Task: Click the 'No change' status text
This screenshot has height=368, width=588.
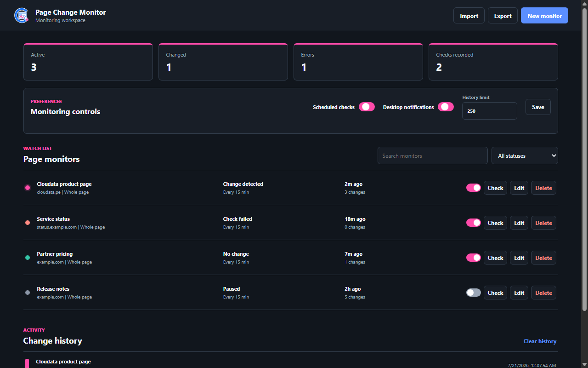Action: coord(236,254)
